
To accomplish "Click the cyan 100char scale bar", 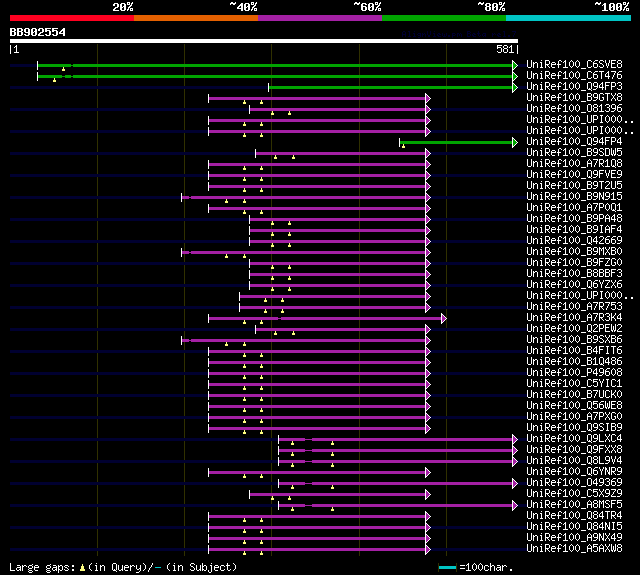I will [x=447, y=567].
